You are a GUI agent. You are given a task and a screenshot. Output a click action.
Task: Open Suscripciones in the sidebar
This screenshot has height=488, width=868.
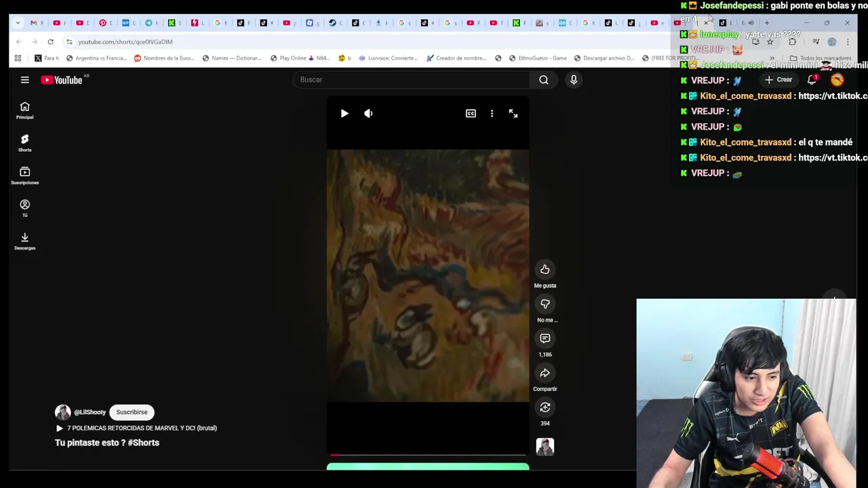[x=24, y=176]
